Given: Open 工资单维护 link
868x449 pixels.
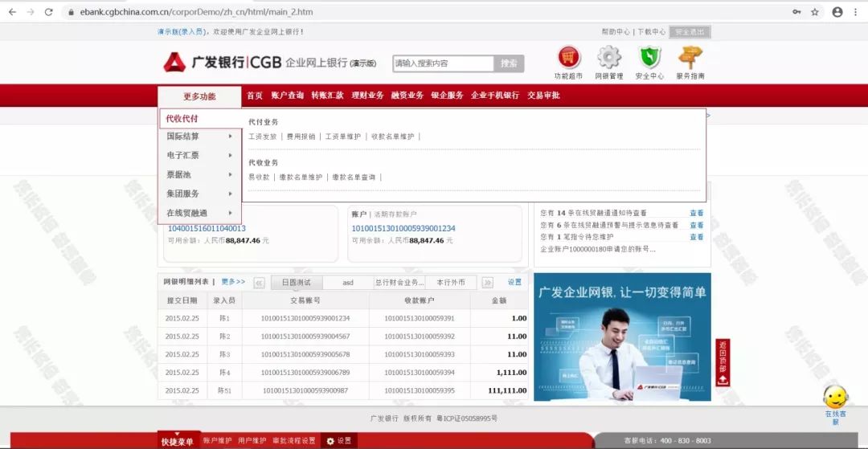Looking at the screenshot, I should [342, 137].
